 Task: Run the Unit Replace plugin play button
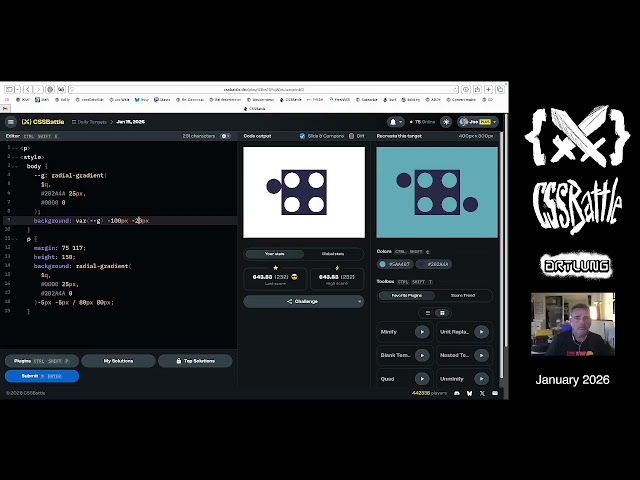pyautogui.click(x=481, y=332)
